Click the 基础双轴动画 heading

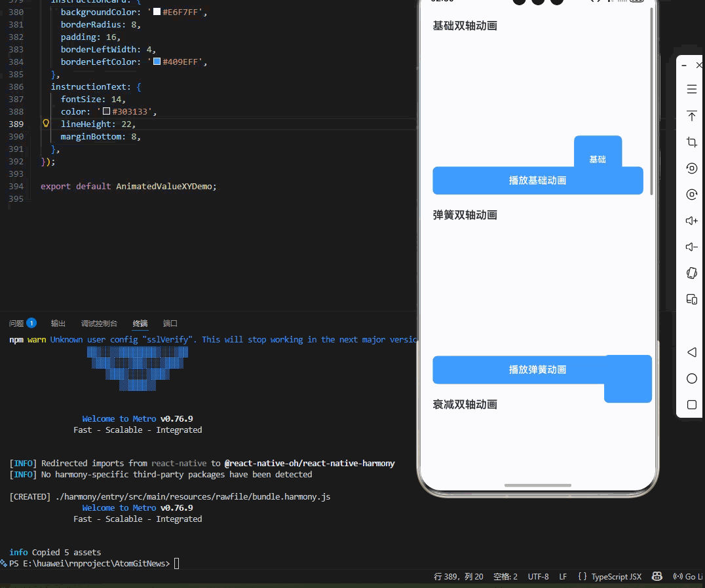[465, 26]
